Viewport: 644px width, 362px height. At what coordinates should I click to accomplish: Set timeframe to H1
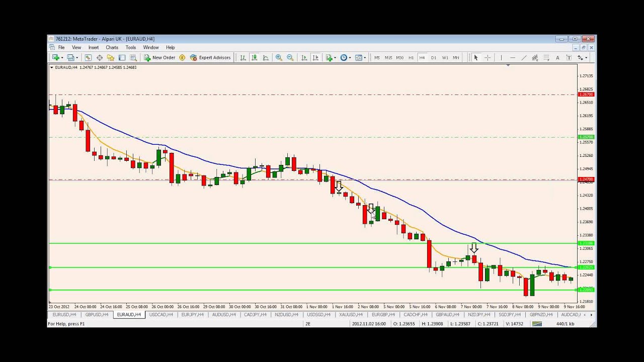click(x=411, y=58)
